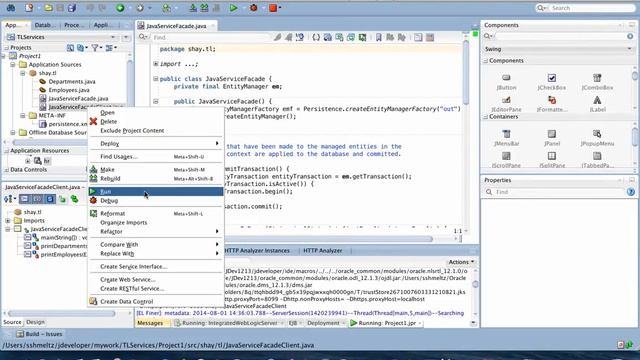Screen dimensions: 640x360
Task: Collapse the Application Sources folder
Action: coord(13,64)
